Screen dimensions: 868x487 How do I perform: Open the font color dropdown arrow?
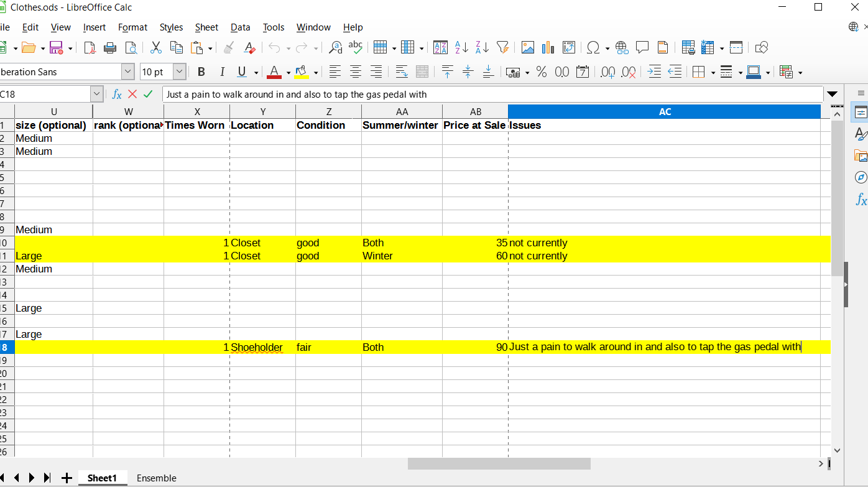[289, 73]
